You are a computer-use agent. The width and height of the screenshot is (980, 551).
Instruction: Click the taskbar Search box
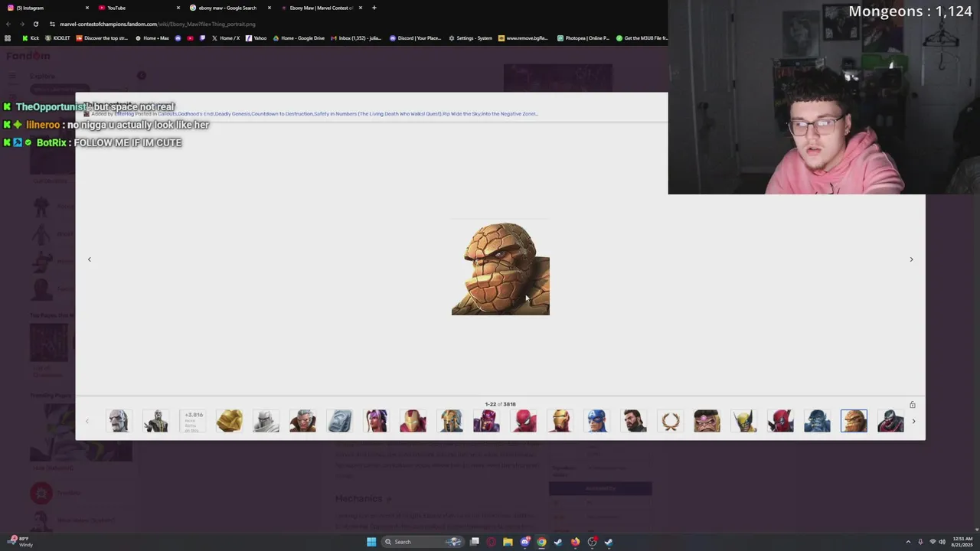tap(422, 542)
